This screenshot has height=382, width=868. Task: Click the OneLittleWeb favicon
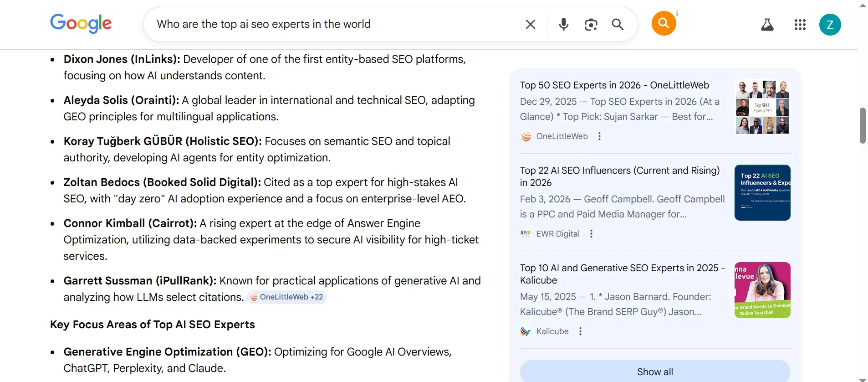point(526,136)
